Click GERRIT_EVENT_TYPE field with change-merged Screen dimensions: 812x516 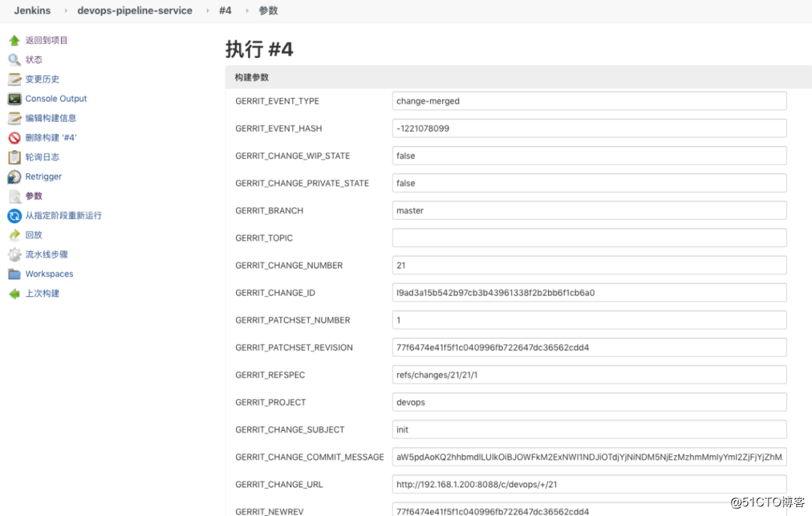[x=589, y=101]
